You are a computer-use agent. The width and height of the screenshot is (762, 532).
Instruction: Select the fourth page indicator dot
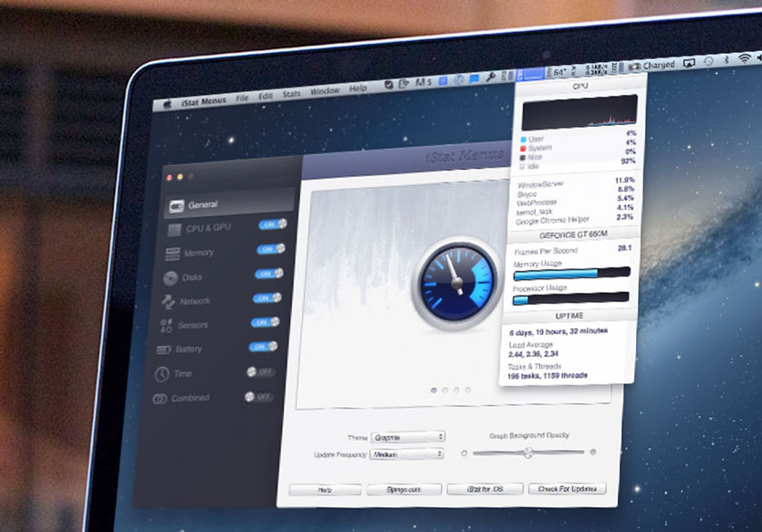(467, 390)
